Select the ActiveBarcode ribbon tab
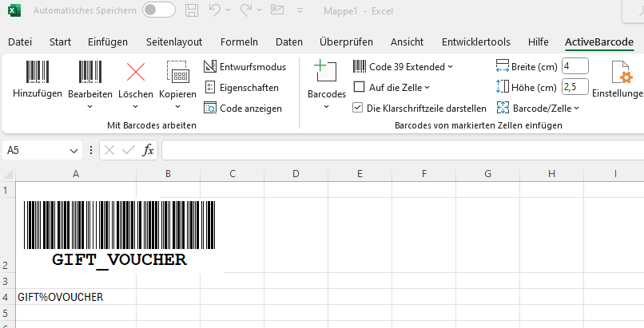644x328 pixels. 599,41
